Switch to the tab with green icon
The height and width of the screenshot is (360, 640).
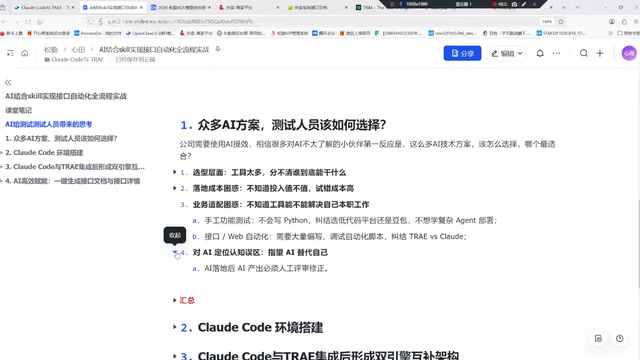[x=318, y=7]
